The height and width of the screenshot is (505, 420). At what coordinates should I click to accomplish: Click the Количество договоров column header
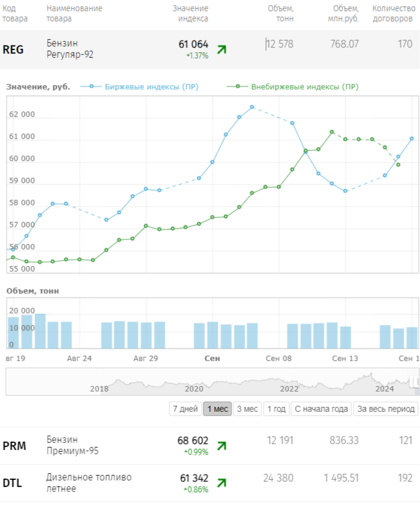394,14
